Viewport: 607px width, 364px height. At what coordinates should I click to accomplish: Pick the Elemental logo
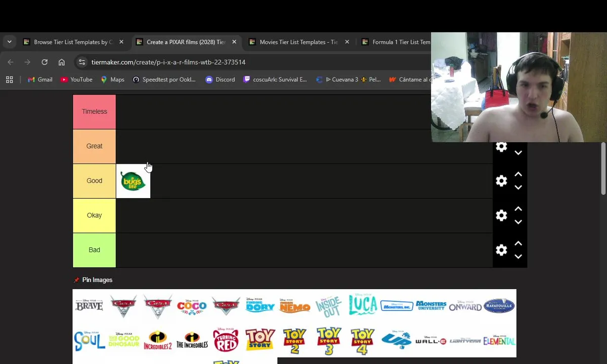pyautogui.click(x=499, y=340)
